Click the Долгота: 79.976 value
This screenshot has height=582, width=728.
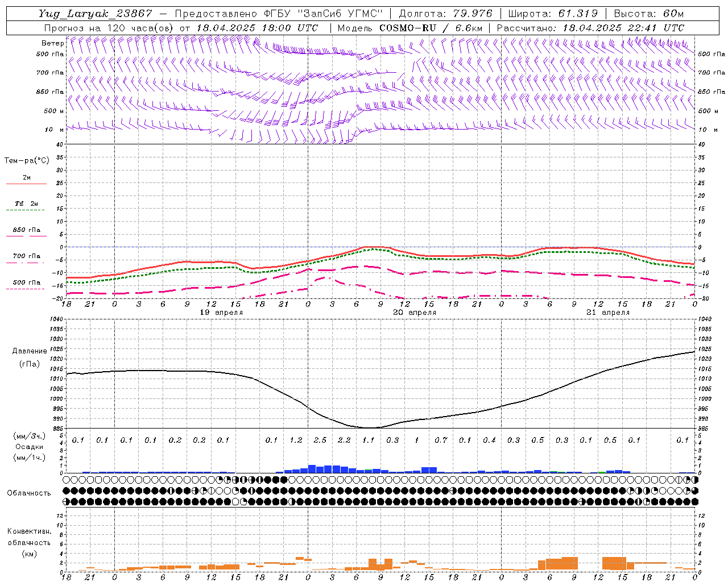(445, 14)
